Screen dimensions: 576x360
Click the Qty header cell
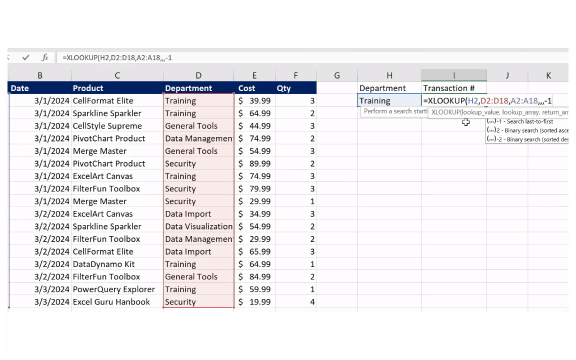296,88
